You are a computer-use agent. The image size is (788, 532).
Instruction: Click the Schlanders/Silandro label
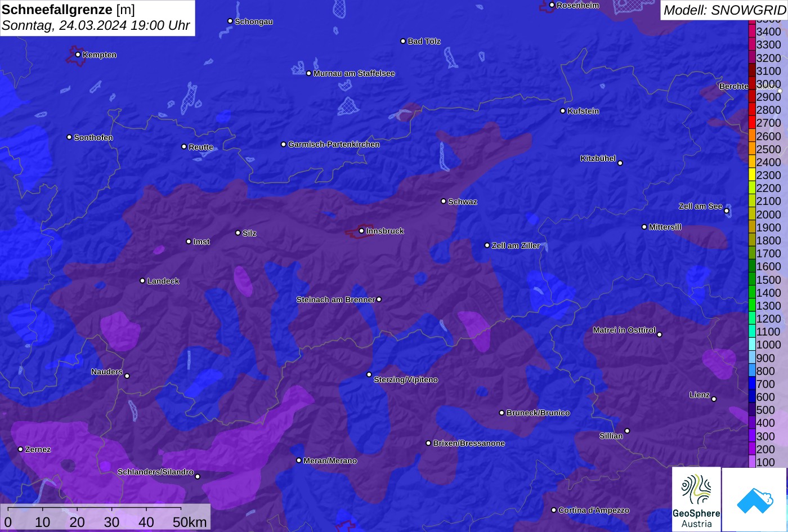[155, 472]
